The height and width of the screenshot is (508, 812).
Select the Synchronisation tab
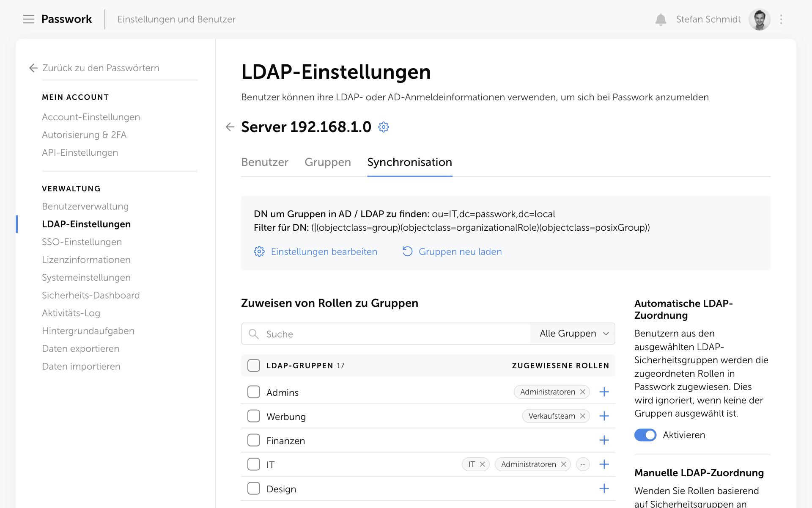(410, 162)
